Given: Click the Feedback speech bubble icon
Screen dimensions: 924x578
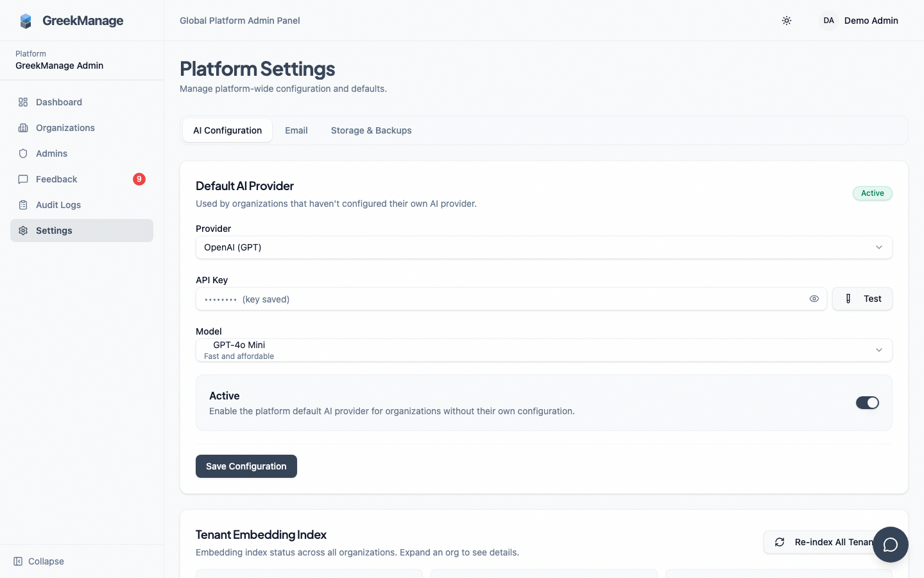Looking at the screenshot, I should [x=23, y=179].
